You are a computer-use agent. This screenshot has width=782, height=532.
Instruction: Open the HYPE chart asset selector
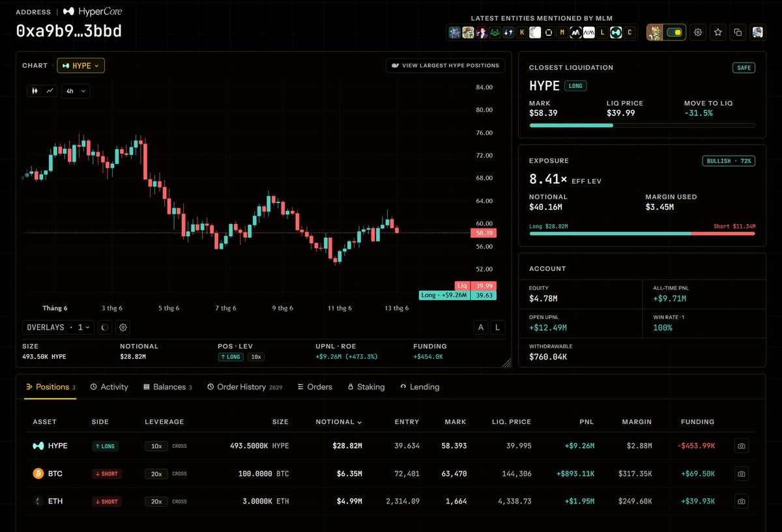(81, 65)
